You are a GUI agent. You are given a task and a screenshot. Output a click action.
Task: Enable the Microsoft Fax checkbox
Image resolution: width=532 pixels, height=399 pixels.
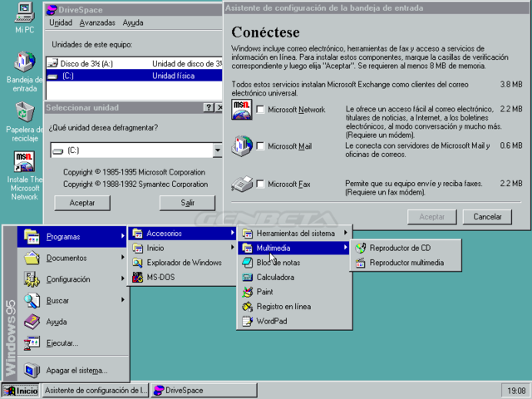click(x=260, y=184)
